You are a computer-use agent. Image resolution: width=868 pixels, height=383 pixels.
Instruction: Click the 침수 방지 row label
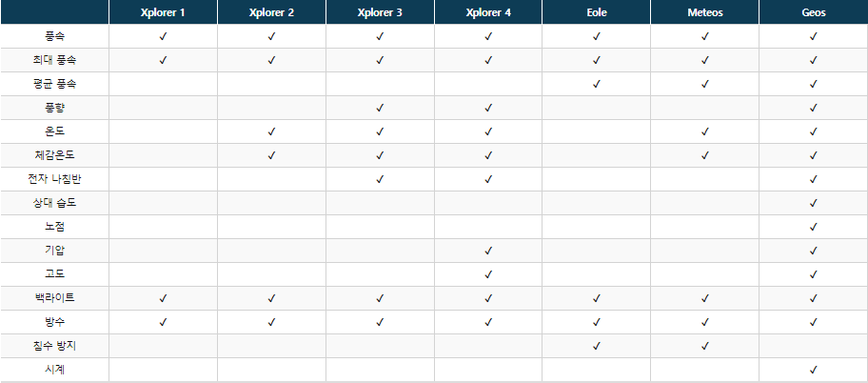[54, 346]
